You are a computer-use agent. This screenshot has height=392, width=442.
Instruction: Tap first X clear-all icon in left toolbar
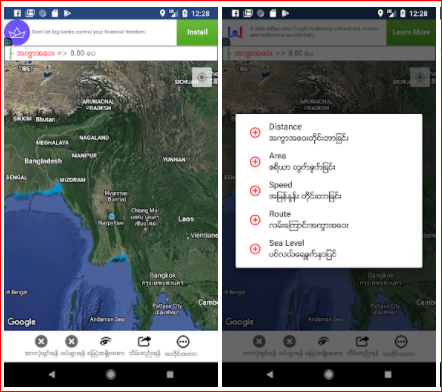(x=41, y=341)
